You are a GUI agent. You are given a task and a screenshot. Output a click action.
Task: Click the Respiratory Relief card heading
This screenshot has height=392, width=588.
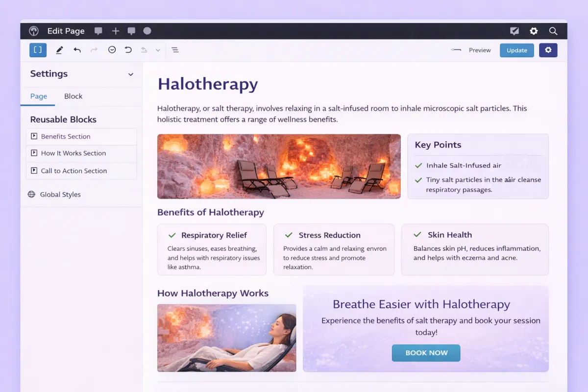(x=214, y=235)
